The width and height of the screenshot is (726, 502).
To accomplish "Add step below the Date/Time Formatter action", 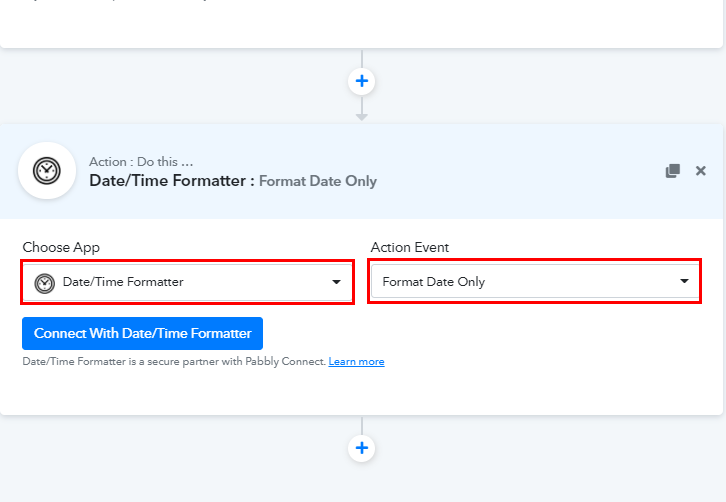I will point(362,448).
